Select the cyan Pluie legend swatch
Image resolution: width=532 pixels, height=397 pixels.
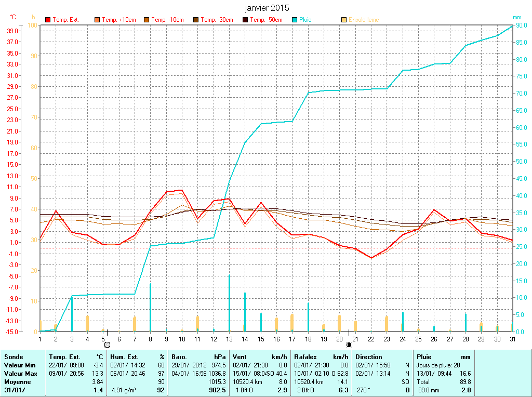[x=295, y=20]
